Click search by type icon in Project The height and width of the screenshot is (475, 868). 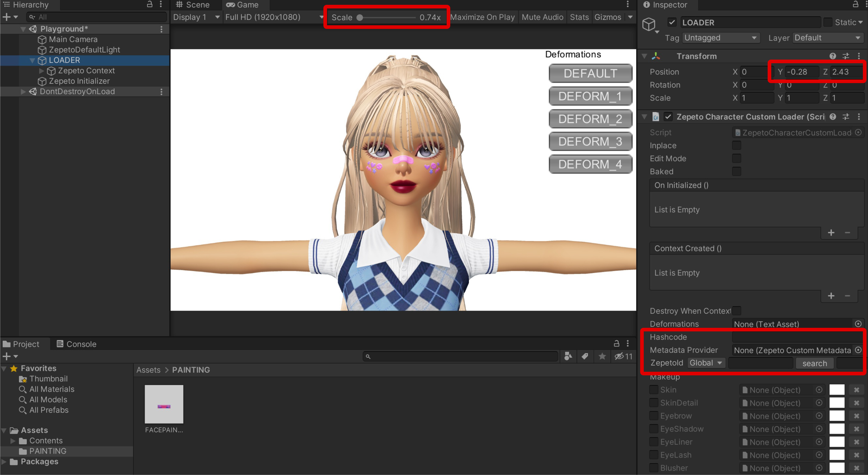pos(568,356)
